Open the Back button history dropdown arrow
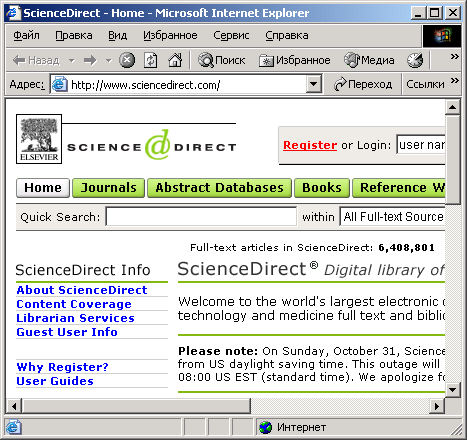 [x=72, y=61]
